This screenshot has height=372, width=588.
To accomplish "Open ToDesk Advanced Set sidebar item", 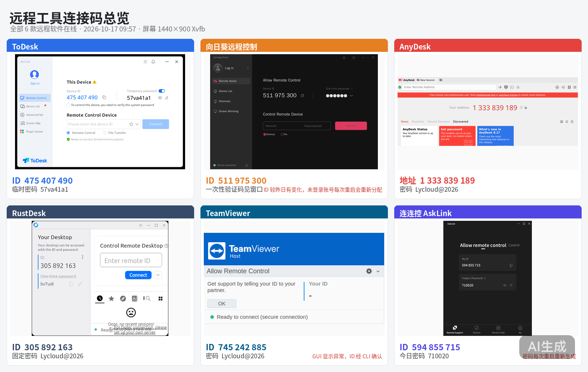I will coord(35,115).
